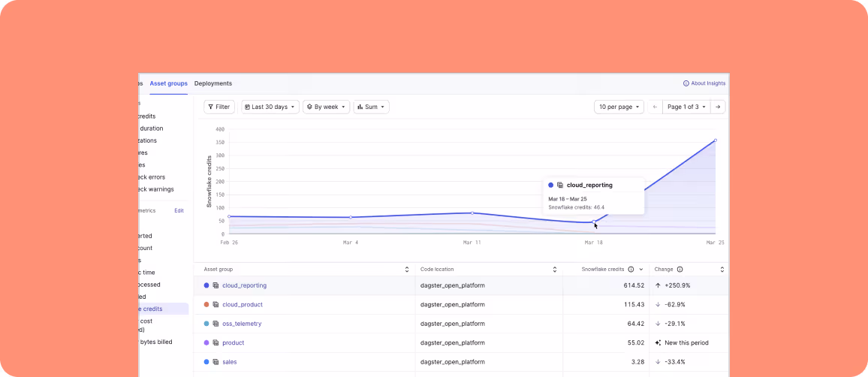
Task: Click the asset group icon beside product
Action: pos(216,342)
